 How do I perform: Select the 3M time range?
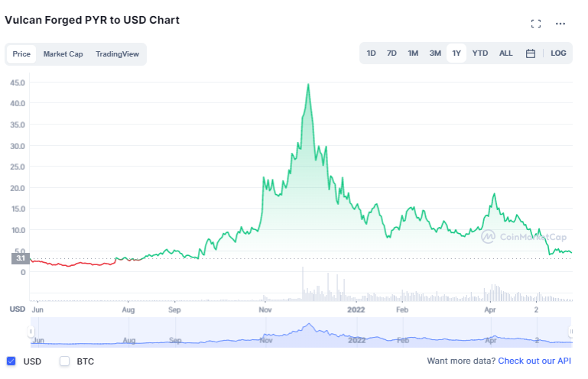435,53
